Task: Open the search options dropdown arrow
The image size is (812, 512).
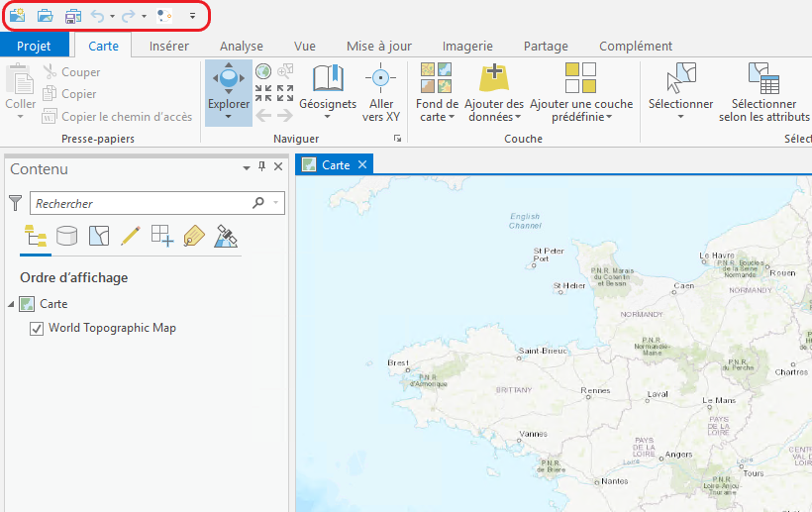Action: [x=276, y=203]
